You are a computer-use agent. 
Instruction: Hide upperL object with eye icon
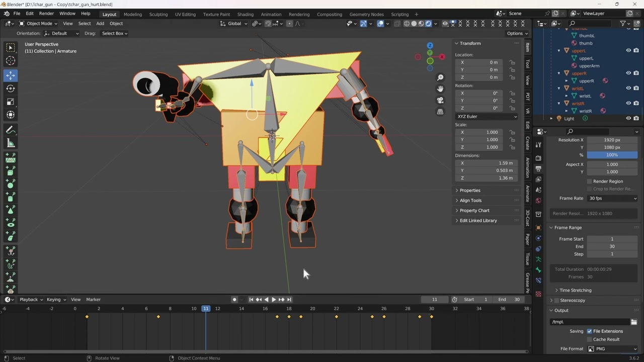click(x=628, y=50)
